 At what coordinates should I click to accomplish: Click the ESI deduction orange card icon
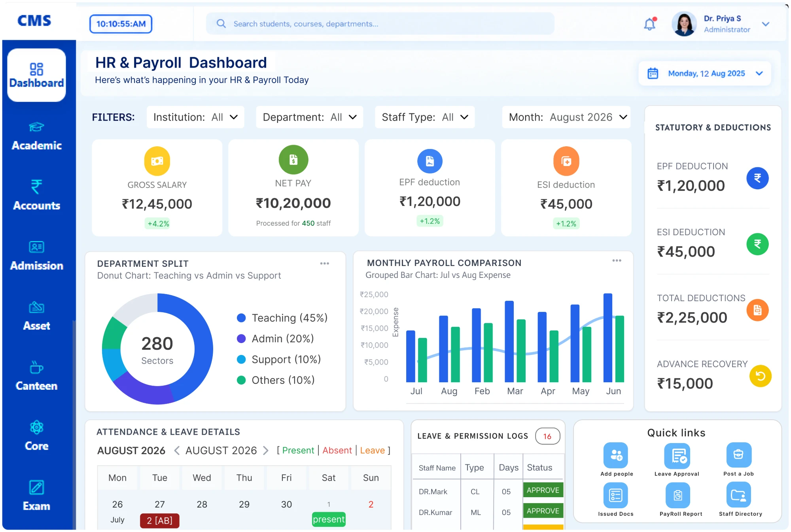[x=566, y=161]
